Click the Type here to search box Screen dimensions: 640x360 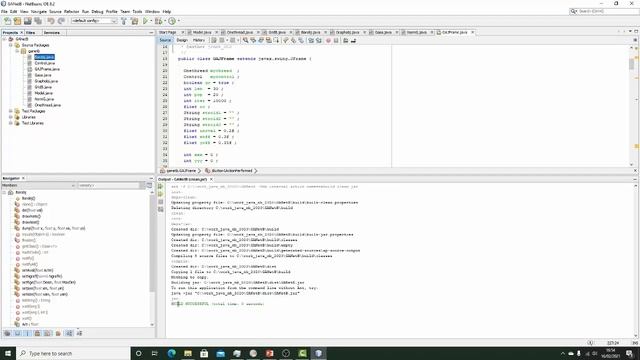click(x=73, y=353)
